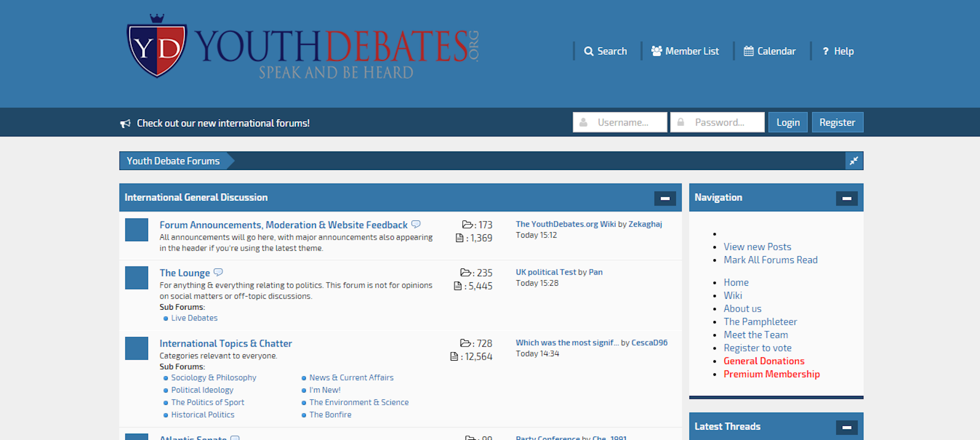Open News & Current Affairs sub forum
This screenshot has width=980, height=440.
pyautogui.click(x=351, y=378)
